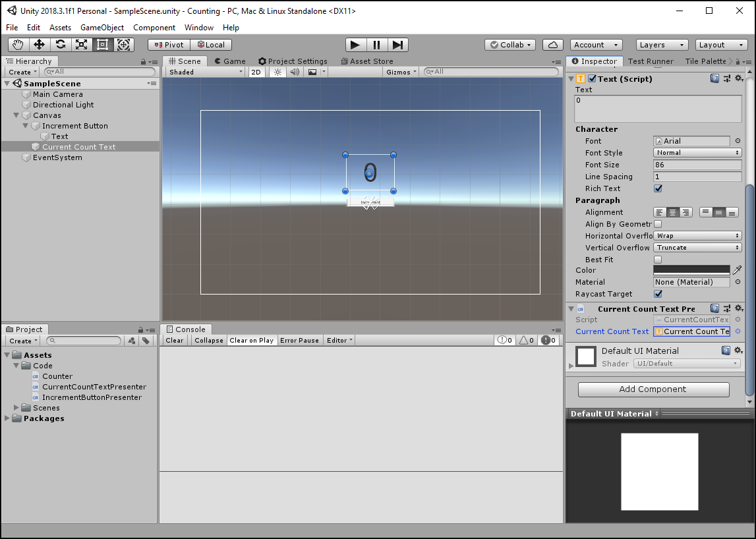
Task: Open the Component menu
Action: 154,28
